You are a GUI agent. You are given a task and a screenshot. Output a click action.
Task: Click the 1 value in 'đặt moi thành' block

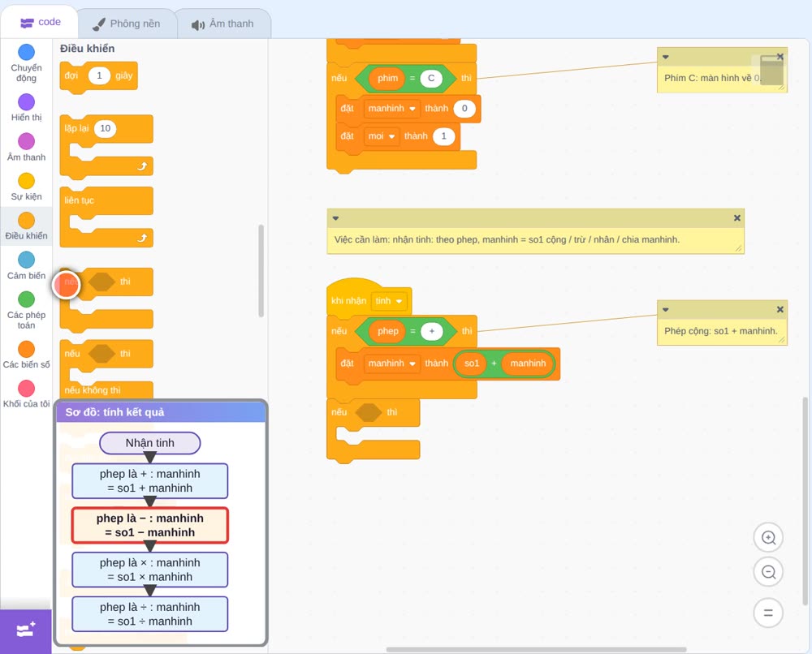coord(444,136)
